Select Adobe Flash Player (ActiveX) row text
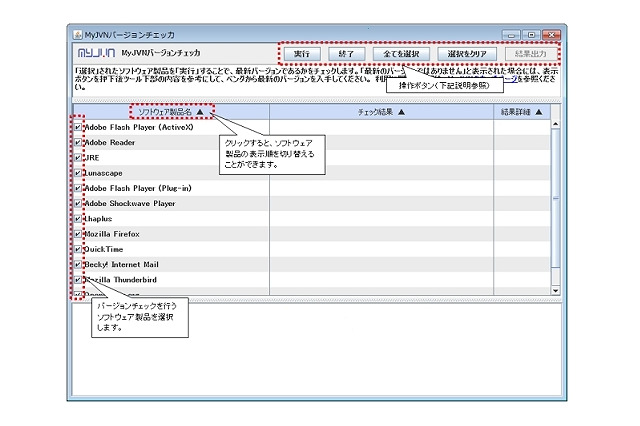640x426 pixels. pyautogui.click(x=139, y=127)
